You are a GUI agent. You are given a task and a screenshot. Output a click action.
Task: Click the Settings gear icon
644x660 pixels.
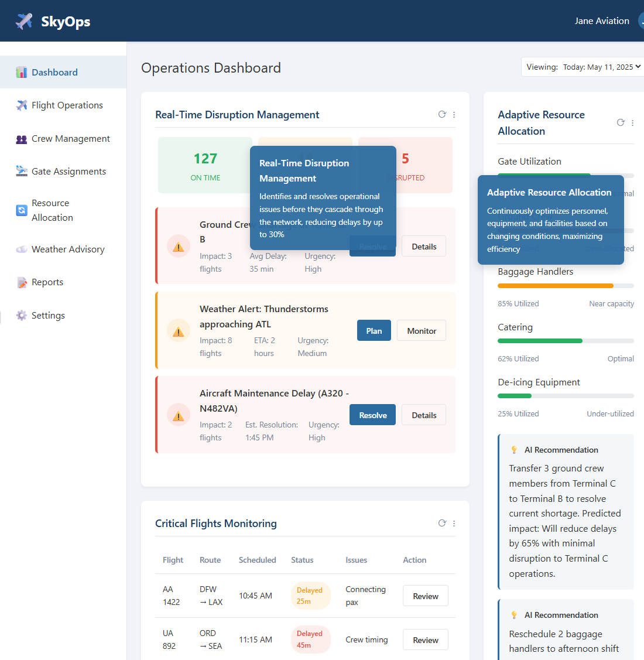coord(22,315)
